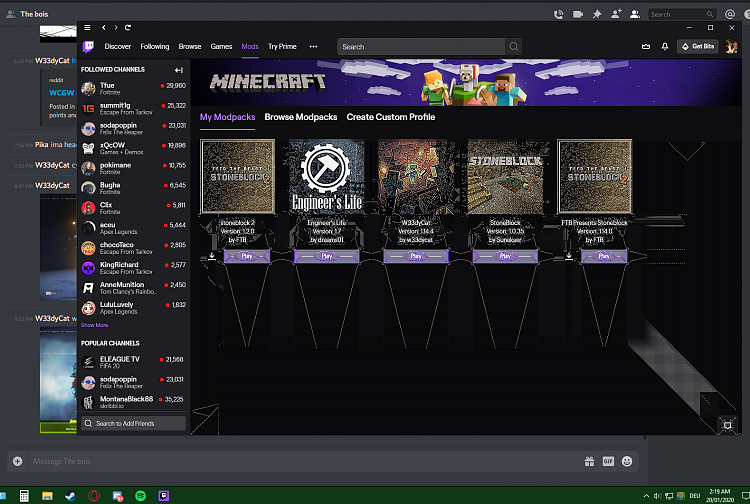Open the StoneBlock thumbnail by Sunekaer

[505, 176]
